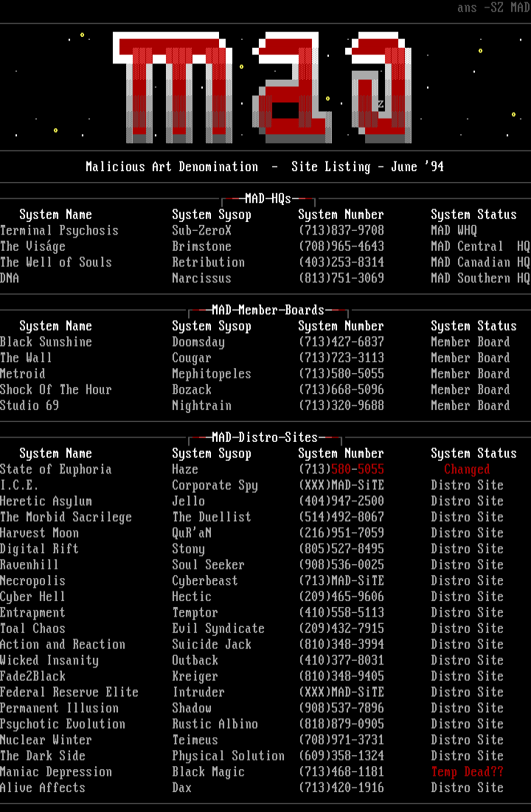Image resolution: width=531 pixels, height=812 pixels.
Task: Select the MAD-Member-Boards section header
Action: pos(268,310)
